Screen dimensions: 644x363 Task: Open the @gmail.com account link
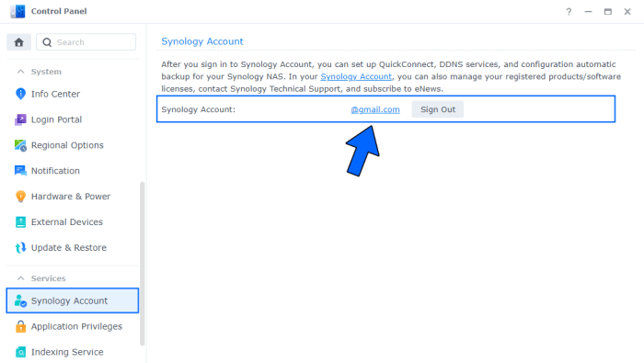point(375,109)
